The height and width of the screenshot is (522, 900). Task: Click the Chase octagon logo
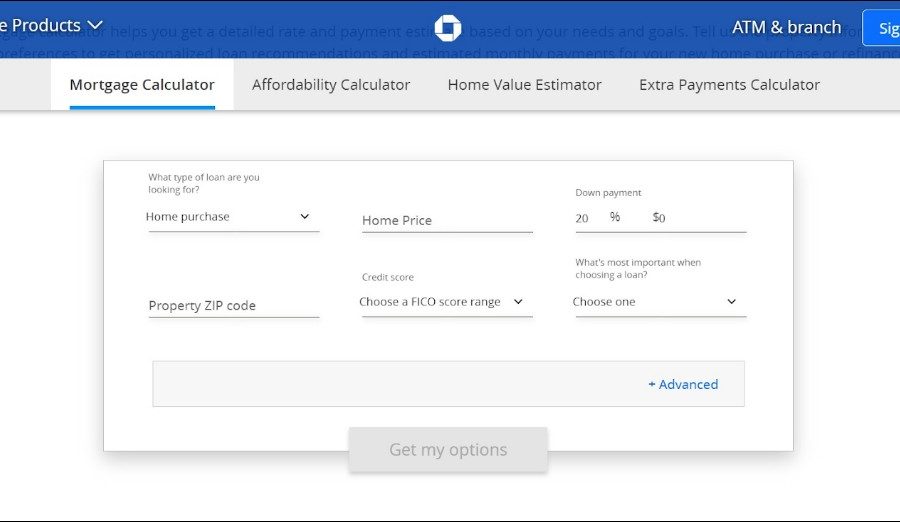[x=448, y=27]
